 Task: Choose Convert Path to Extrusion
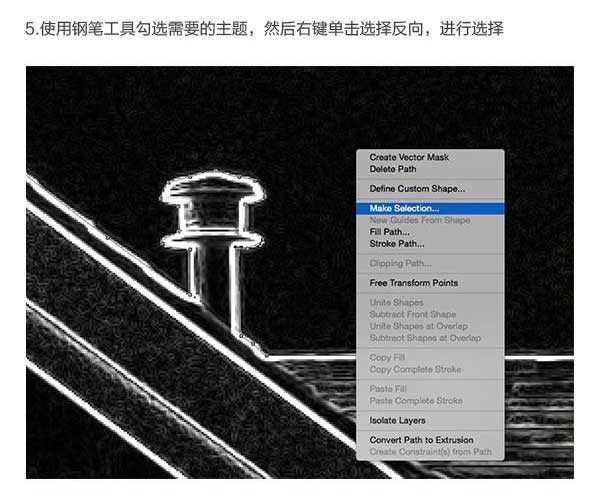pos(421,440)
